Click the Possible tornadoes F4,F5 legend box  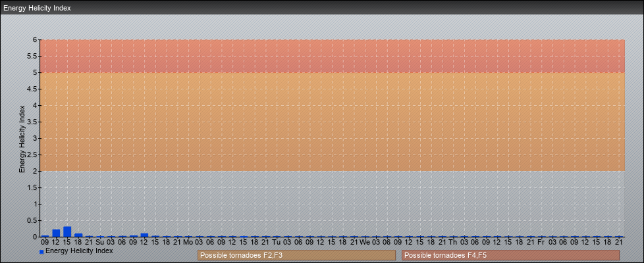(x=510, y=255)
